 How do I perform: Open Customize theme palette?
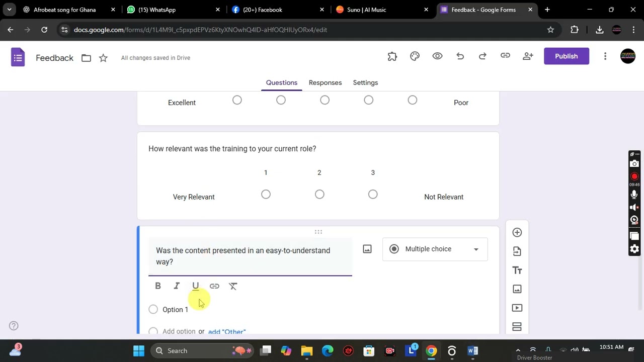pos(415,56)
